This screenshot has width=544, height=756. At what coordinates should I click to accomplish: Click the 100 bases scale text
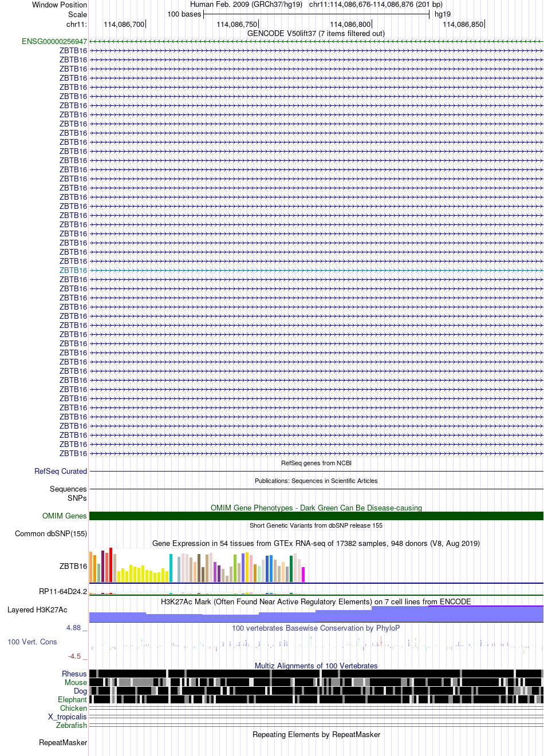pos(184,14)
